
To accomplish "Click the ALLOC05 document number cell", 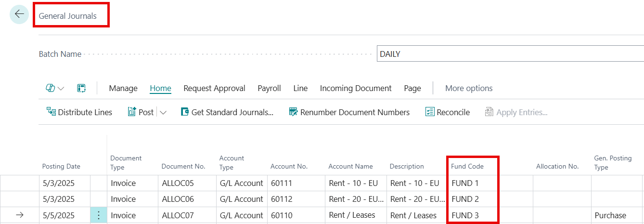I will point(178,183).
